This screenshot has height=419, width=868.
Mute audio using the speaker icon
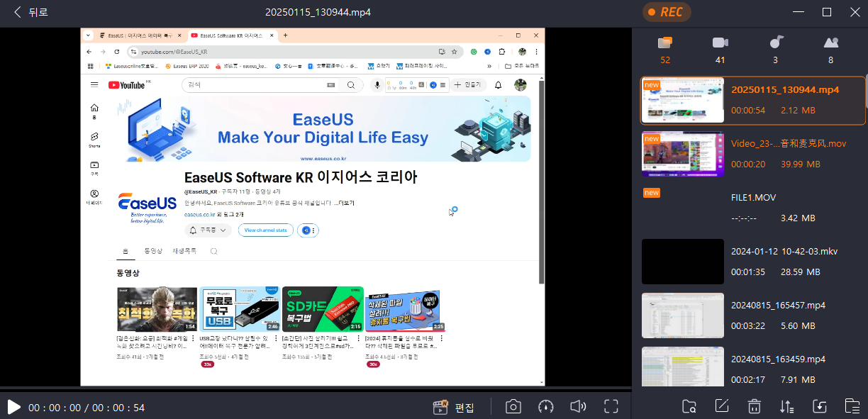(578, 406)
